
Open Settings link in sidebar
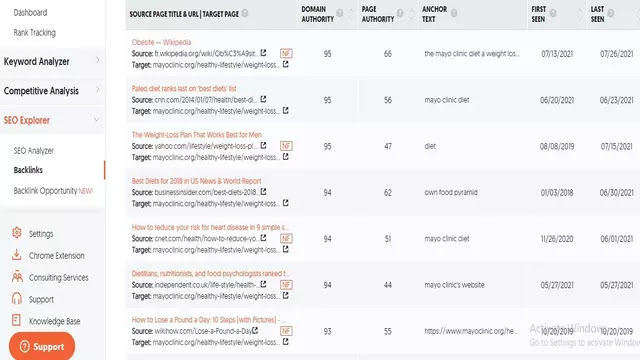(41, 234)
